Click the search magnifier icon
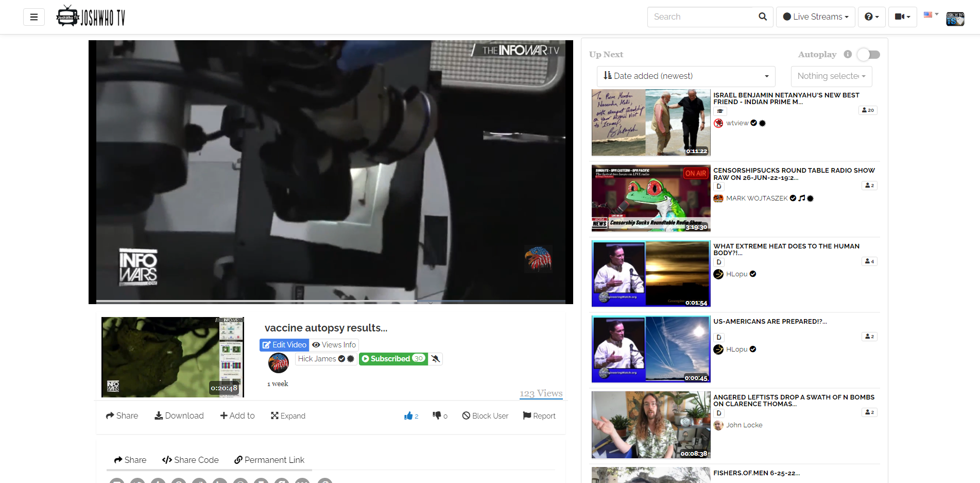Viewport: 980px width, 483px height. tap(762, 16)
